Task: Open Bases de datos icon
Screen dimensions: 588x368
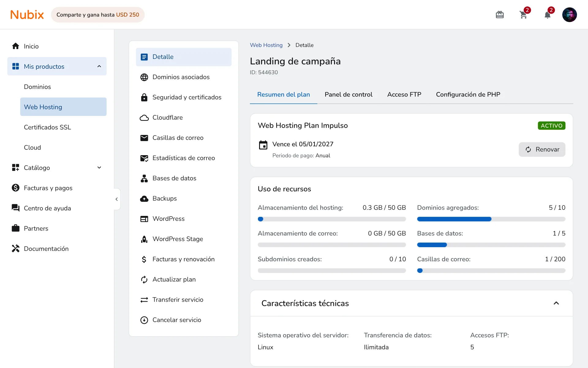Action: 144,178
